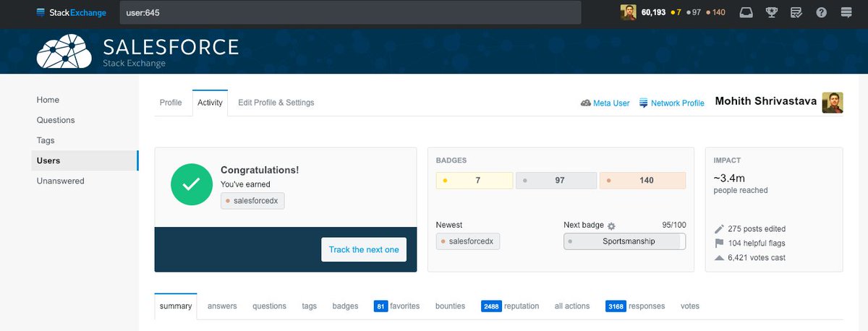Open the favorites sub-tab

pyautogui.click(x=396, y=306)
